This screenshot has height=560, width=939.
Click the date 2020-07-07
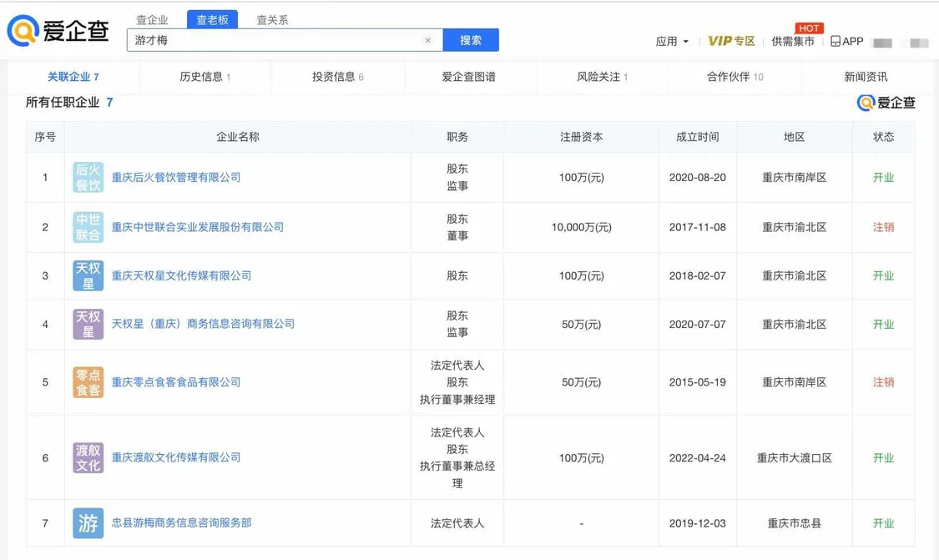click(x=698, y=324)
